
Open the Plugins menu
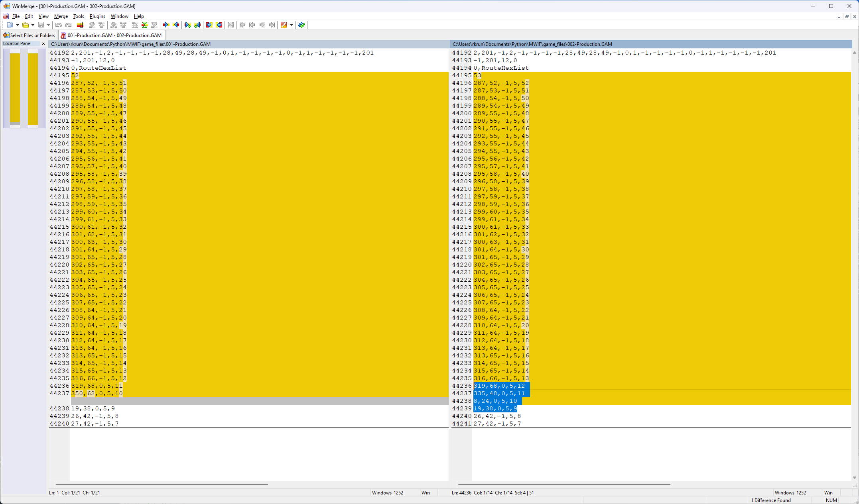[97, 16]
